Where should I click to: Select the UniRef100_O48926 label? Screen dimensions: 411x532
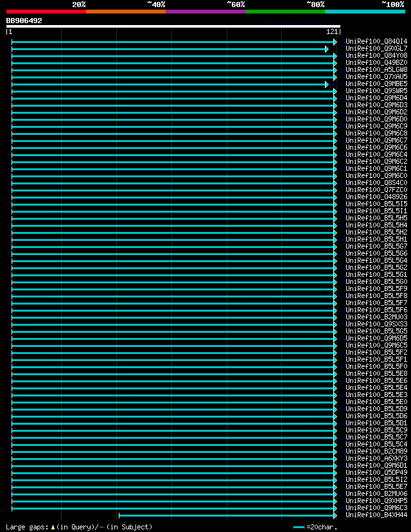click(376, 197)
